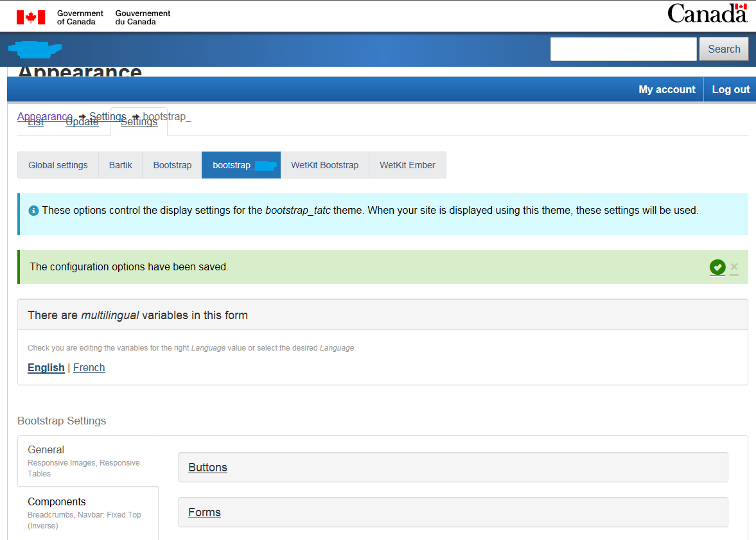Image resolution: width=756 pixels, height=540 pixels.
Task: Open the WetKit Bootstrap tab
Action: pyautogui.click(x=324, y=165)
